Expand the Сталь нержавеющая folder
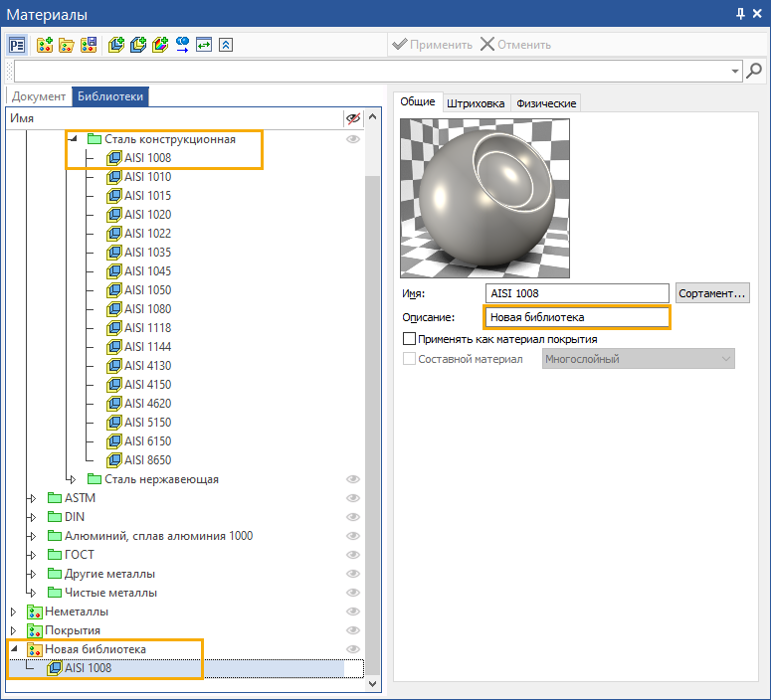771x700 pixels. [72, 479]
